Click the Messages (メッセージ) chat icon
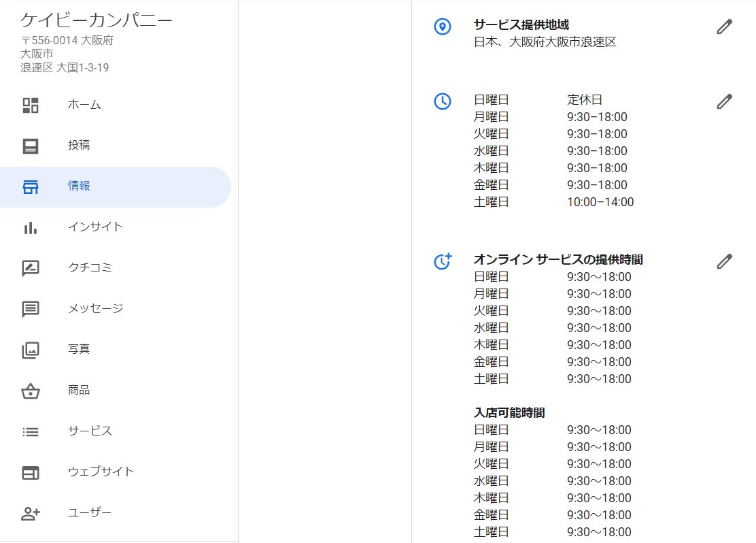 (x=31, y=309)
